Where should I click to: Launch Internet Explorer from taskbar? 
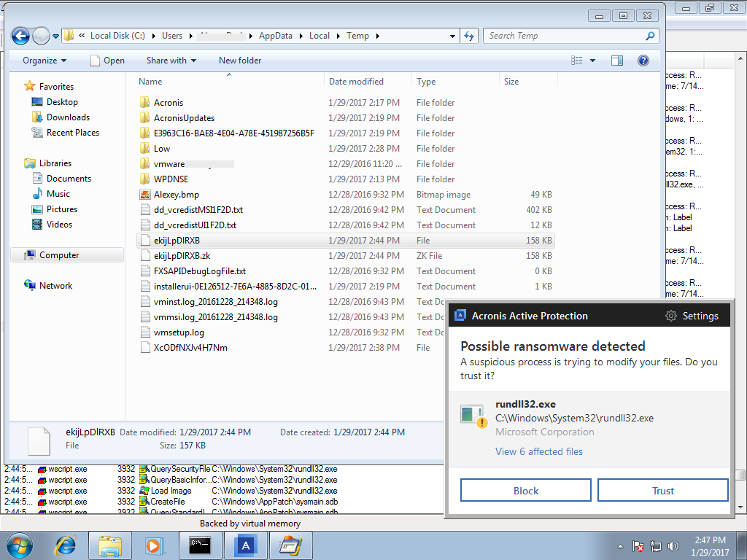pyautogui.click(x=66, y=545)
